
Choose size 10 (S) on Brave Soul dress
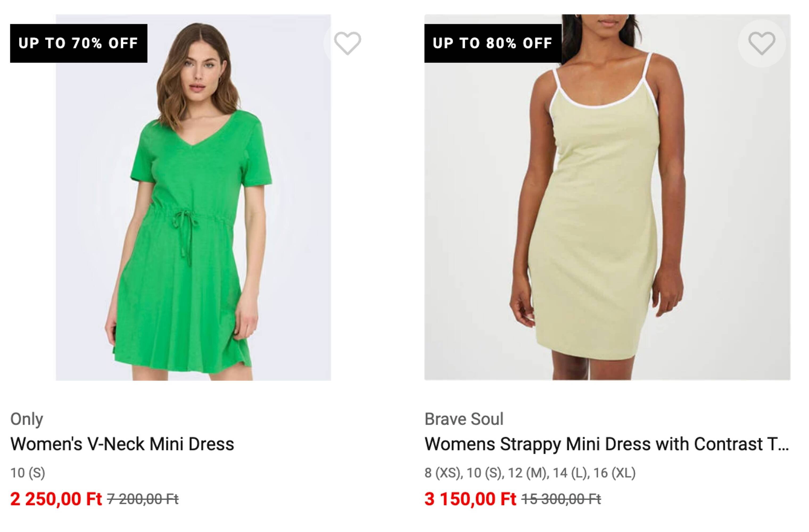484,473
